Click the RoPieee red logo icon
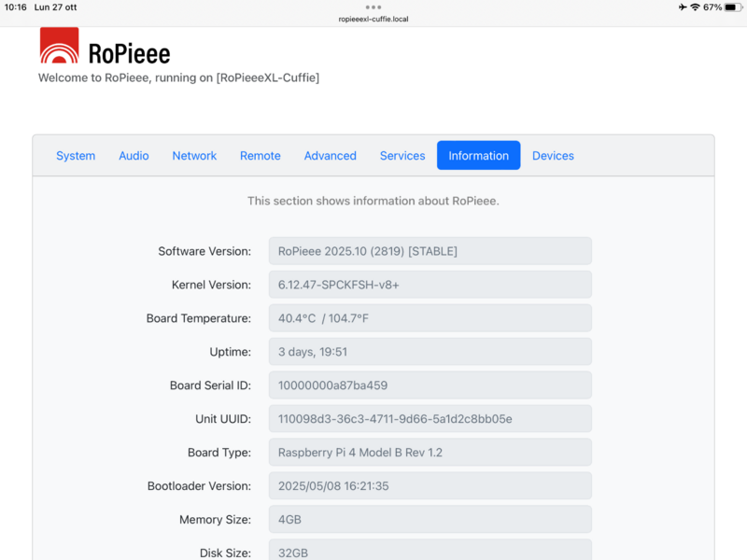Viewport: 747px width, 560px height. pos(59,47)
